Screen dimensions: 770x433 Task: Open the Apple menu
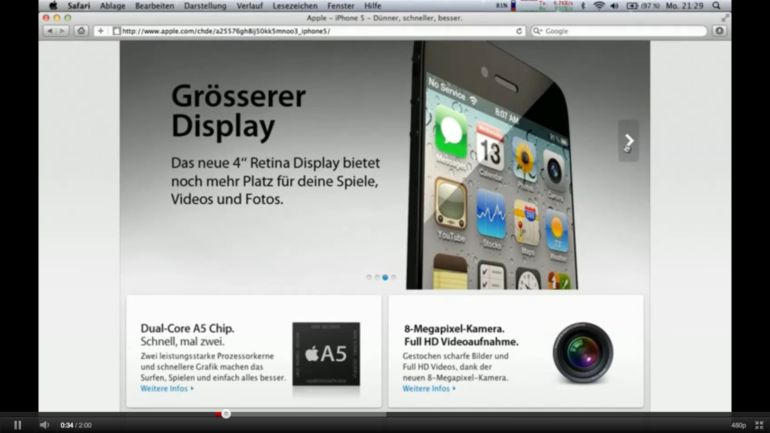(x=53, y=6)
